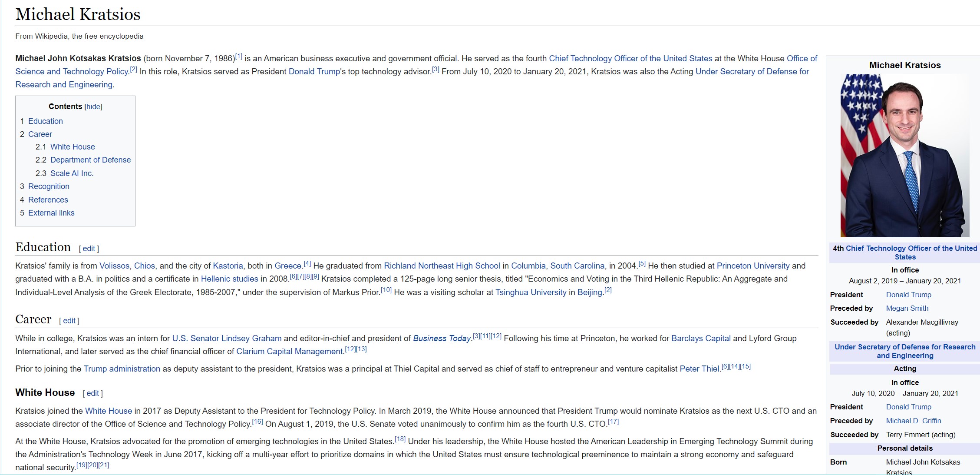Open infobox Chief Technology Officer heading link

[911, 252]
